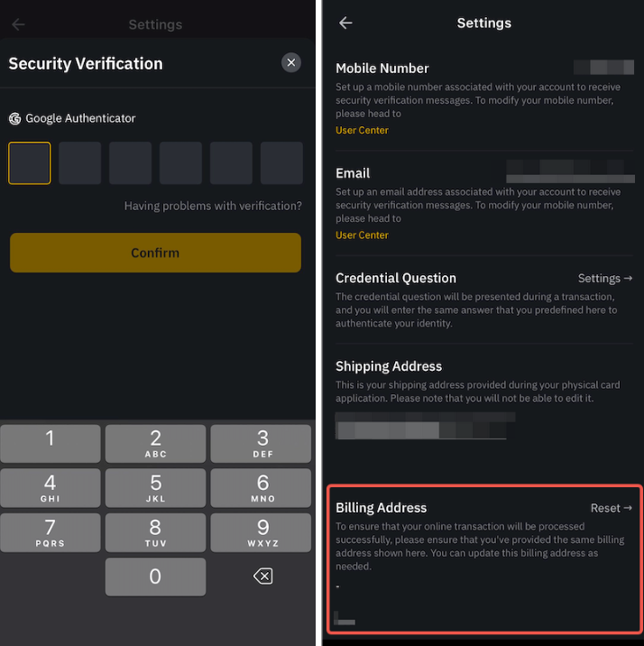
Task: Tap 'Having problems with verification?' link
Action: click(213, 206)
